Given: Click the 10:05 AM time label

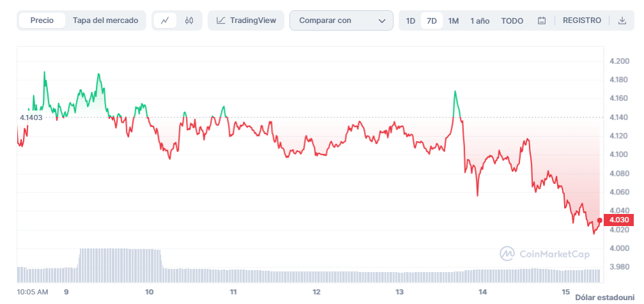Looking at the screenshot, I should tap(33, 292).
